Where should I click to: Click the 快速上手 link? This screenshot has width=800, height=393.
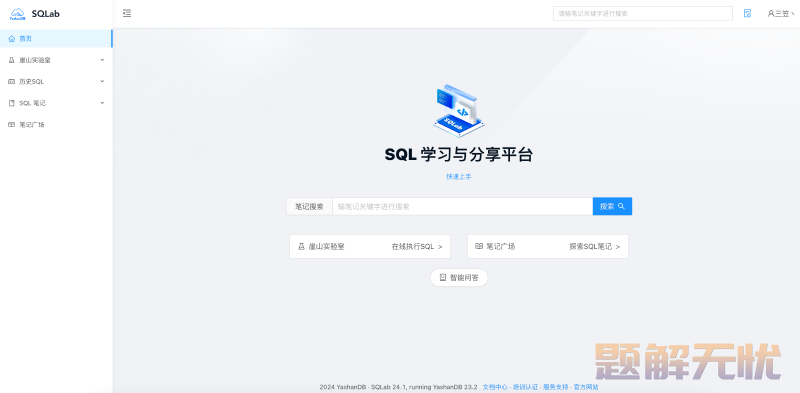(x=459, y=177)
